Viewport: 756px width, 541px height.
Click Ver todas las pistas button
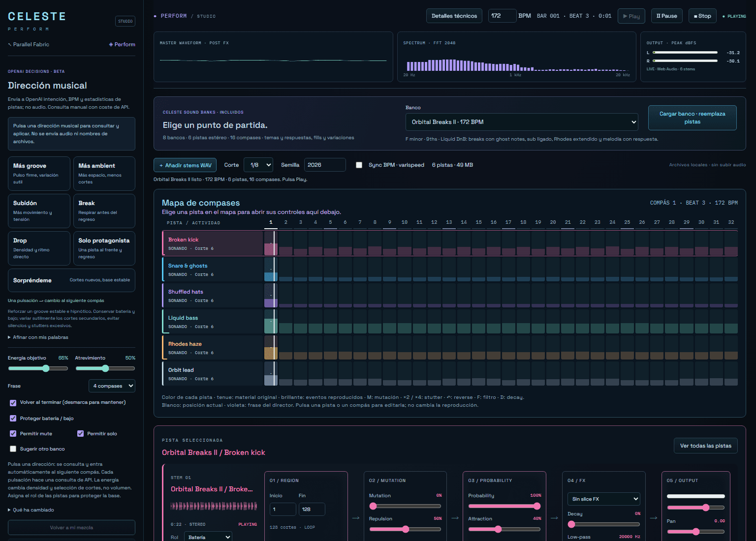point(705,446)
